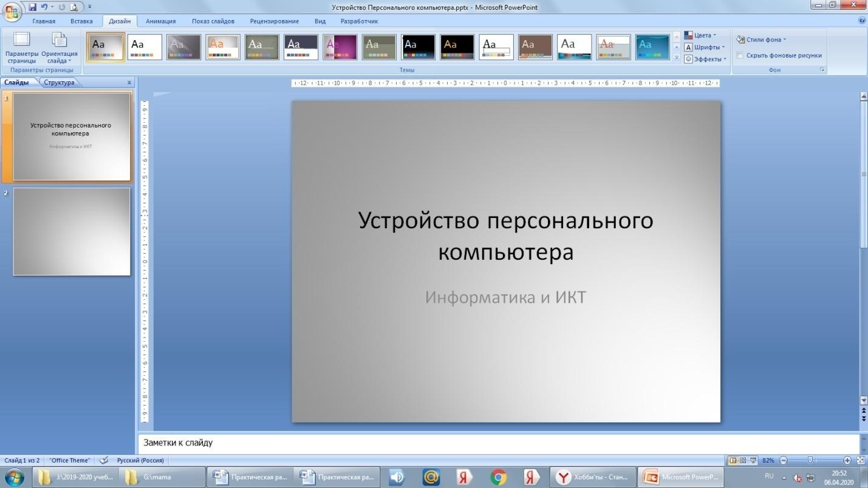Image resolution: width=868 pixels, height=488 pixels.
Task: Select the slide 1 thumbnail
Action: 72,137
